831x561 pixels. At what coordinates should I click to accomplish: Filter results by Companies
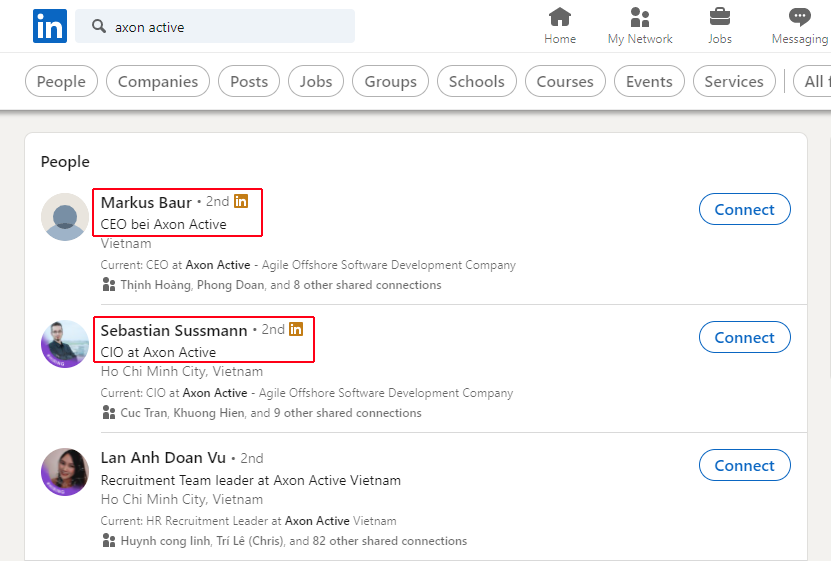[x=158, y=81]
